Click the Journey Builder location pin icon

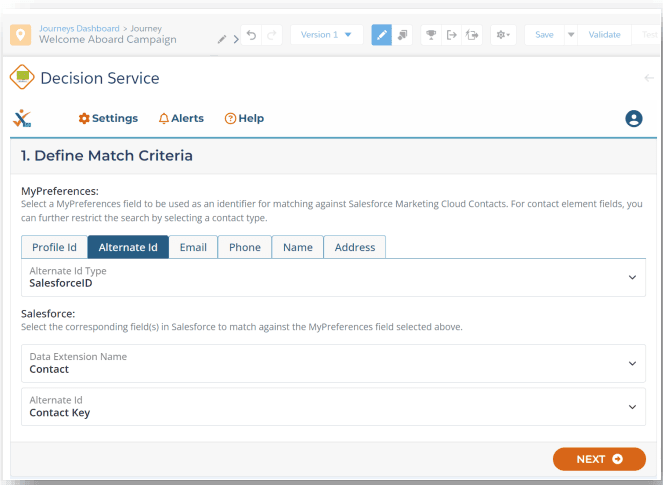point(20,35)
